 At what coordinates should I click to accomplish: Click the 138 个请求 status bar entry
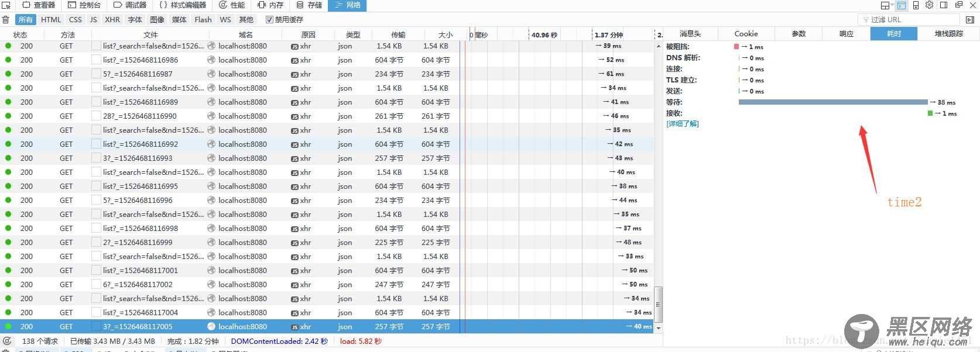click(x=40, y=341)
